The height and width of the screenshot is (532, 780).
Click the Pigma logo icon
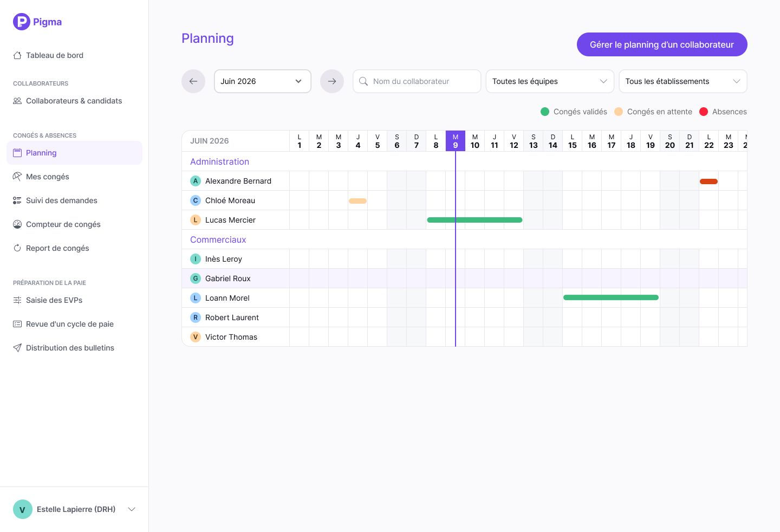point(22,22)
